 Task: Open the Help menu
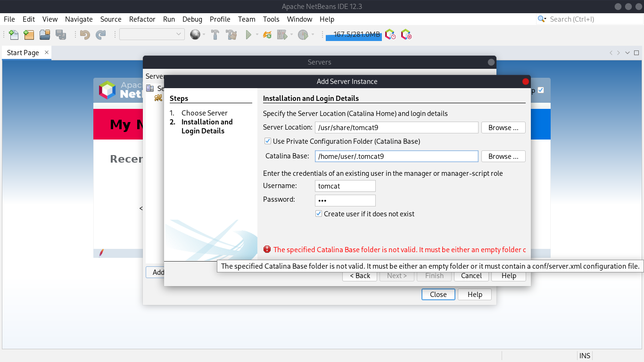tap(327, 19)
